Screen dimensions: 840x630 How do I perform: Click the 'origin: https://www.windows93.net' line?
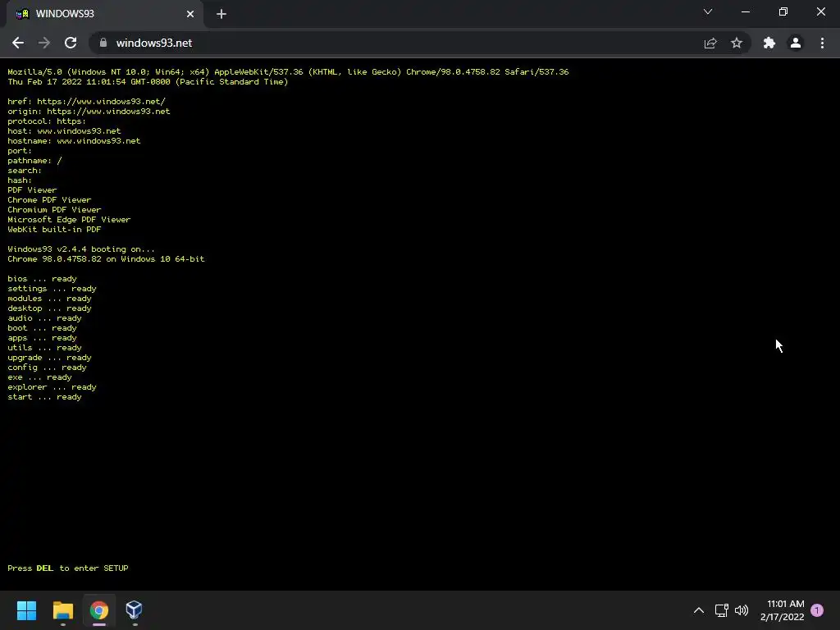pyautogui.click(x=89, y=112)
